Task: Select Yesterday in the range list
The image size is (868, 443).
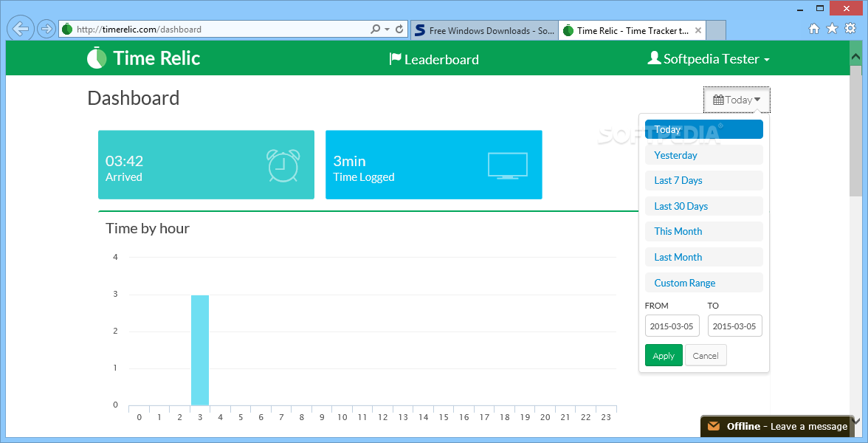Action: (704, 155)
